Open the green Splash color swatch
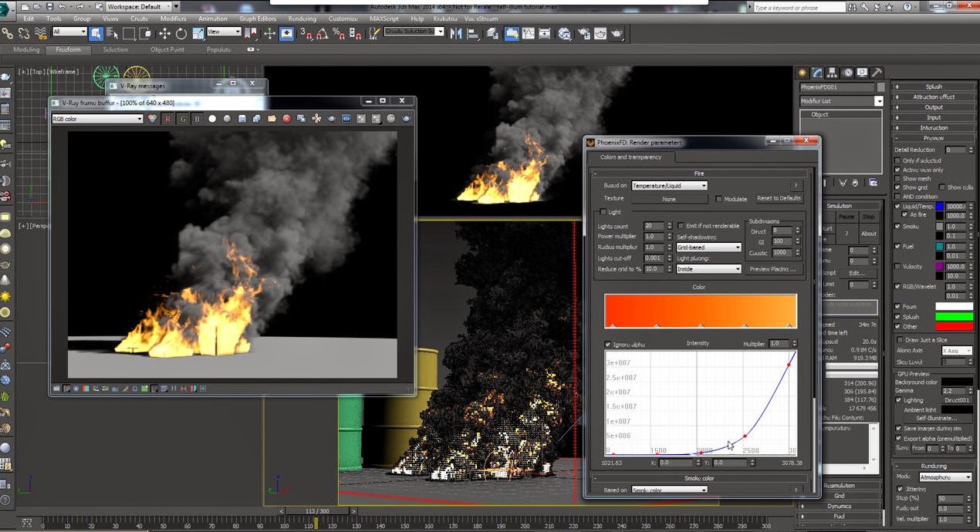The image size is (980, 532). point(954,316)
